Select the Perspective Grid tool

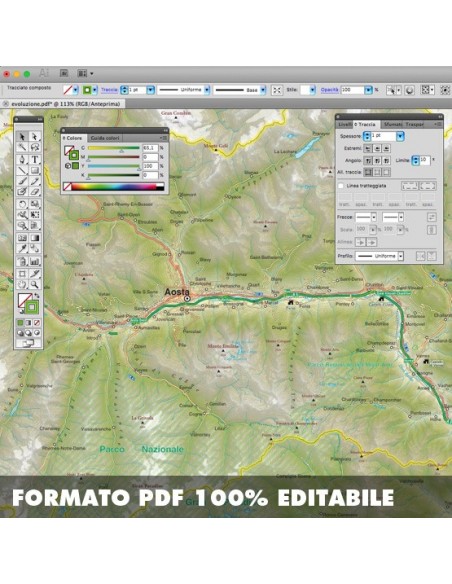pyautogui.click(x=35, y=225)
